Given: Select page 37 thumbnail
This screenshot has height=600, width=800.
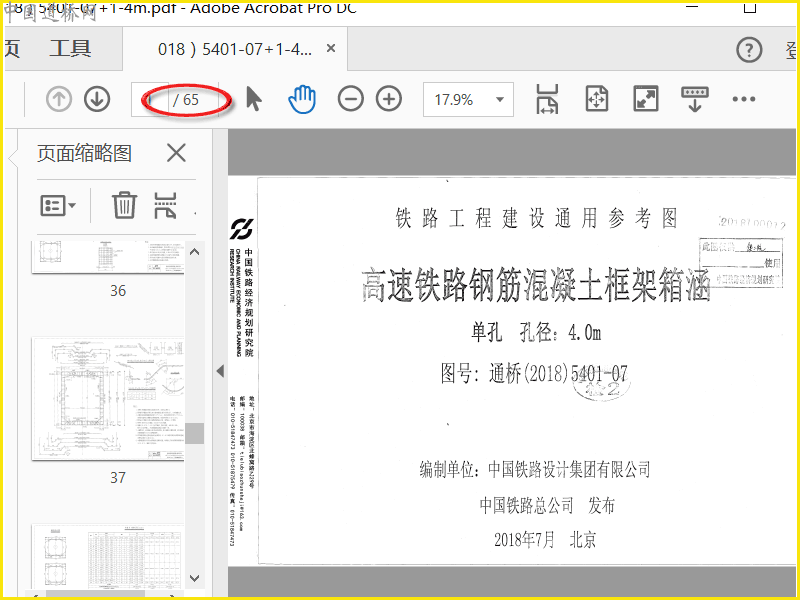Looking at the screenshot, I should click(x=108, y=398).
